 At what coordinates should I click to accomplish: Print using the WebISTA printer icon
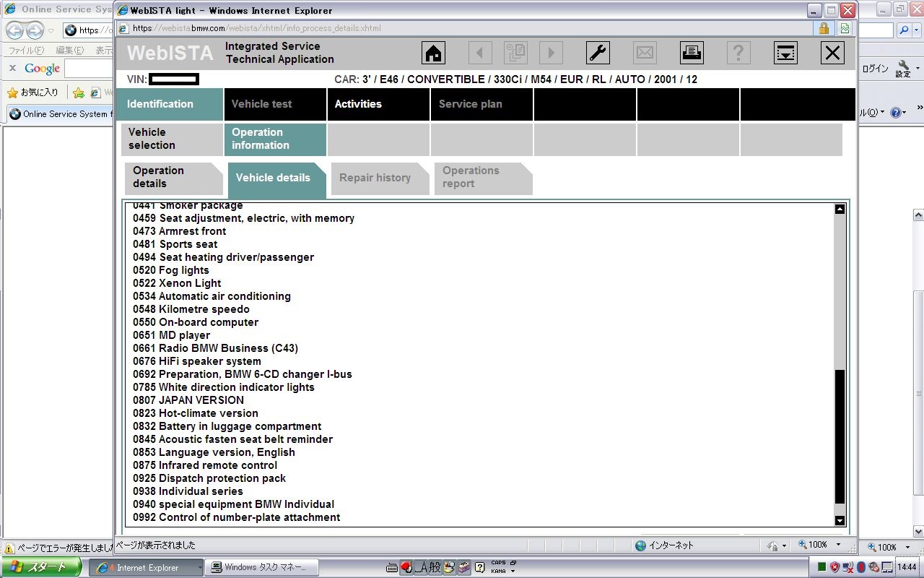coord(692,53)
